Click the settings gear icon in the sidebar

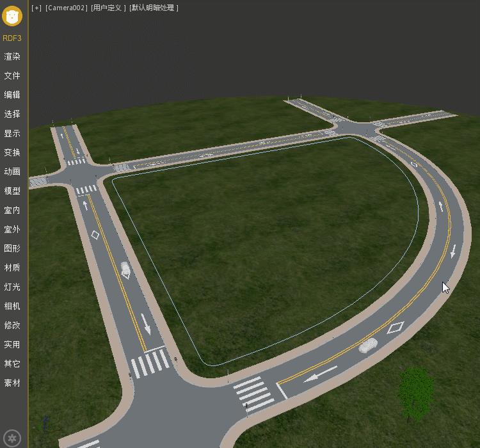point(12,438)
